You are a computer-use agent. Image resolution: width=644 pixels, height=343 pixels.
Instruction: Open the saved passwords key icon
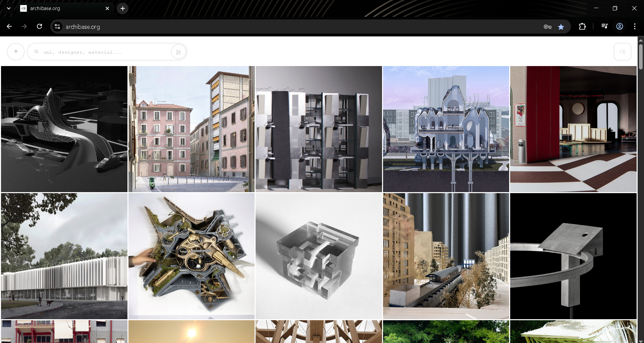coord(547,27)
